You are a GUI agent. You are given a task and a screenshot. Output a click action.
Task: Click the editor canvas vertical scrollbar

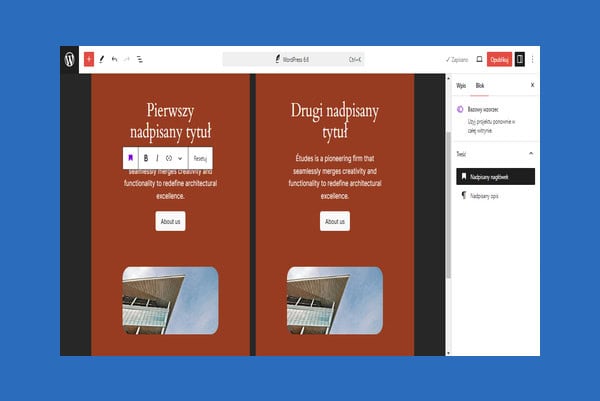(448, 205)
